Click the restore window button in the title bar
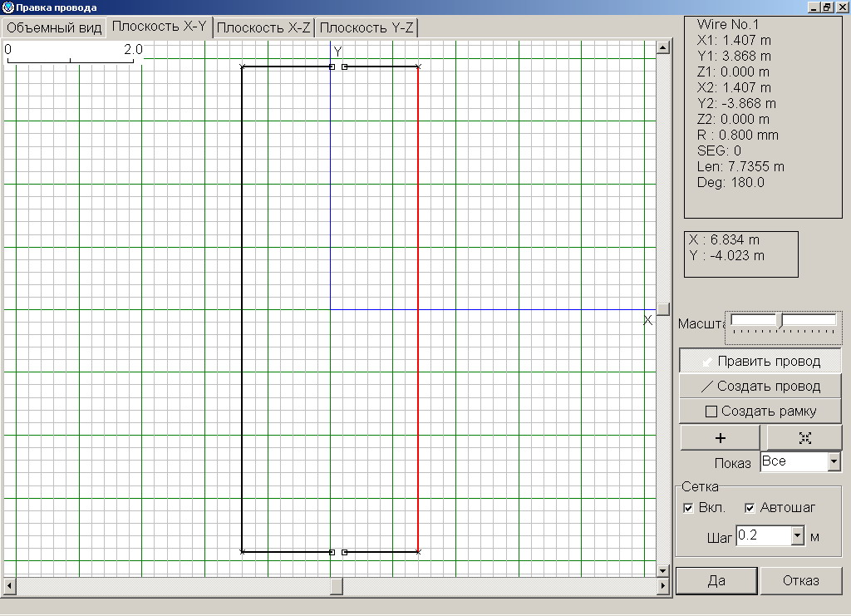The image size is (851, 616). (827, 7)
